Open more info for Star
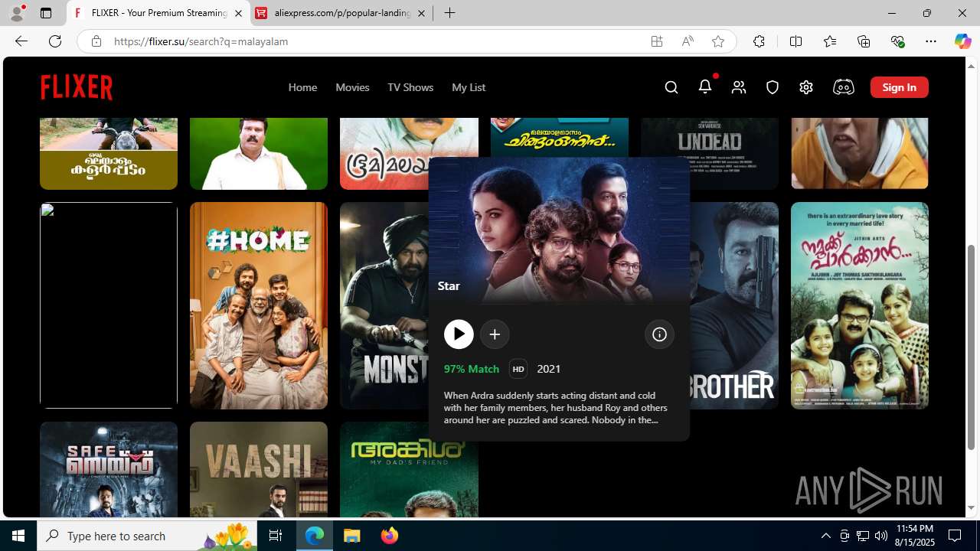The image size is (980, 551). tap(659, 334)
